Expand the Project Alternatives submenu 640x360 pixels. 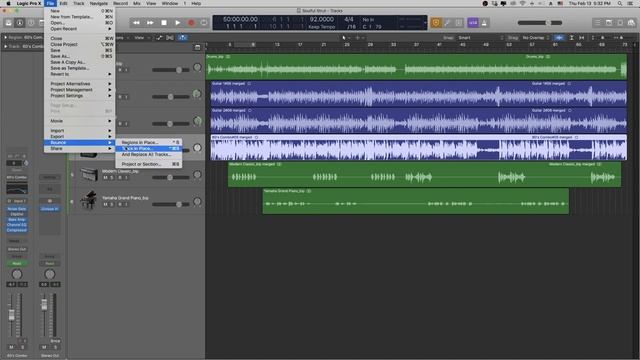tap(80, 83)
